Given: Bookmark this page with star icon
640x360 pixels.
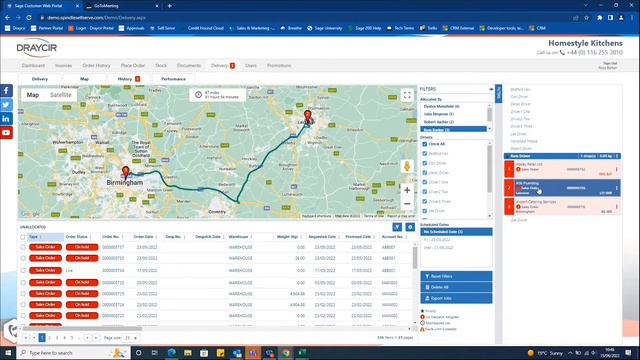Looking at the screenshot, I should [x=587, y=18].
